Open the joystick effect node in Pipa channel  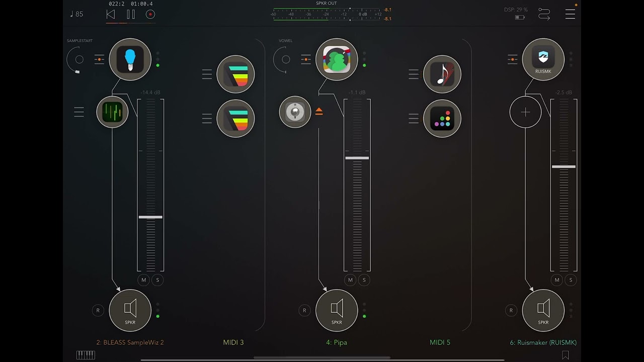click(295, 112)
